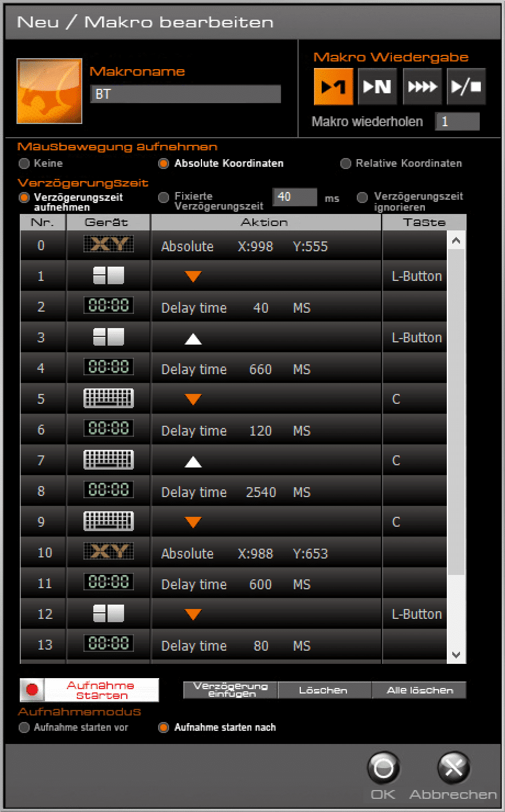
Task: Click the Makroname text field
Action: 186,94
